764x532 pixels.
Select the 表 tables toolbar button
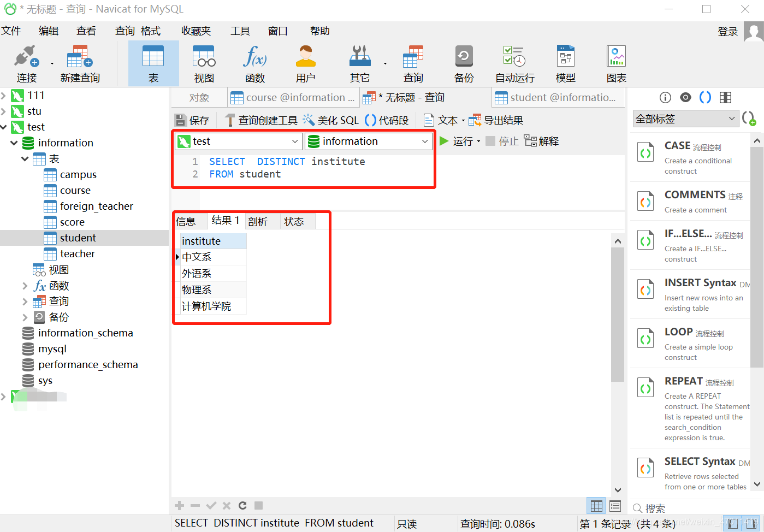tap(153, 64)
